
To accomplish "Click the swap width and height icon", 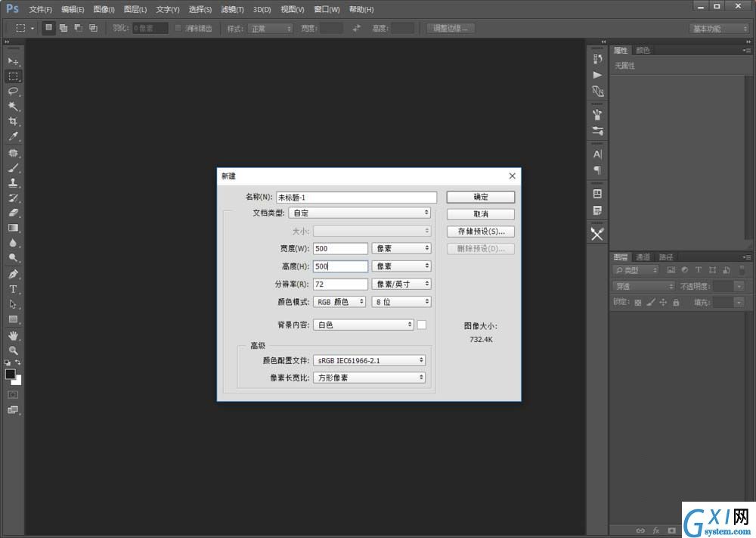I will point(356,29).
